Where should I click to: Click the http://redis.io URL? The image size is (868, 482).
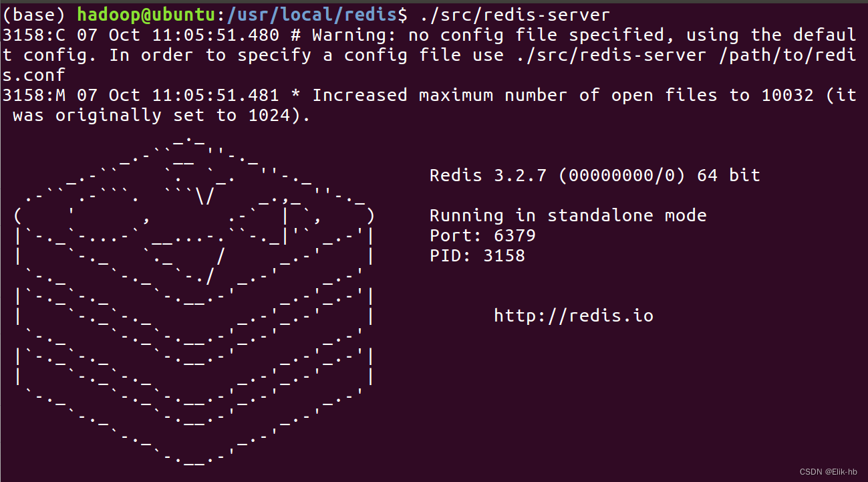[x=573, y=316]
